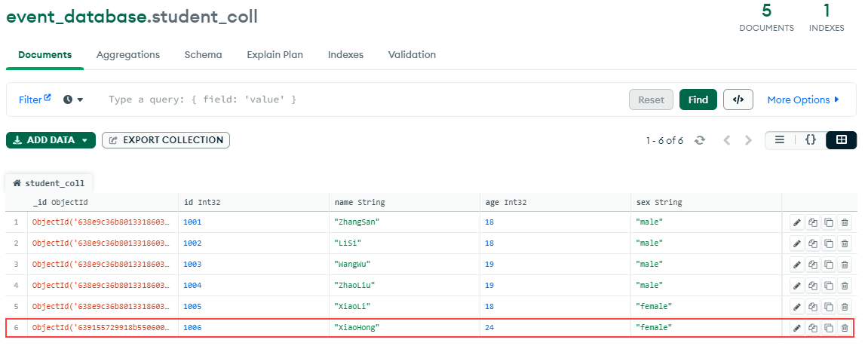Click the green Find button
The width and height of the screenshot is (868, 352).
(x=698, y=99)
